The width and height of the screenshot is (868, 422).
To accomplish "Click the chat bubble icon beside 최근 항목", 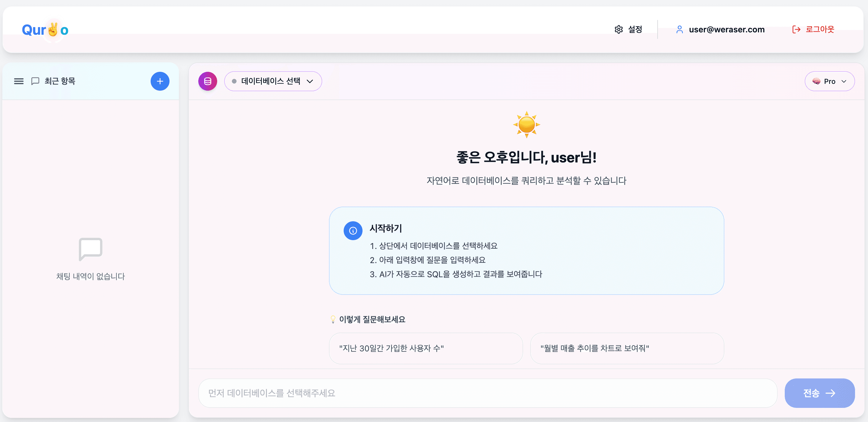I will [35, 81].
